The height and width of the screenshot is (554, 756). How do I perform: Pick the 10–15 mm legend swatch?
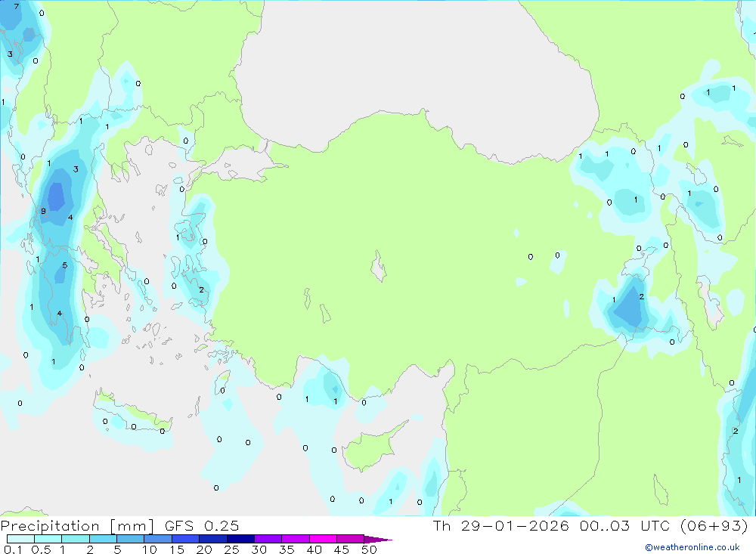pyautogui.click(x=158, y=539)
